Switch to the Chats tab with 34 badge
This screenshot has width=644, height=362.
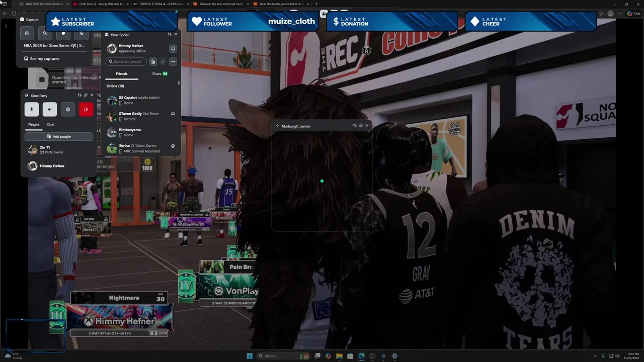point(159,74)
